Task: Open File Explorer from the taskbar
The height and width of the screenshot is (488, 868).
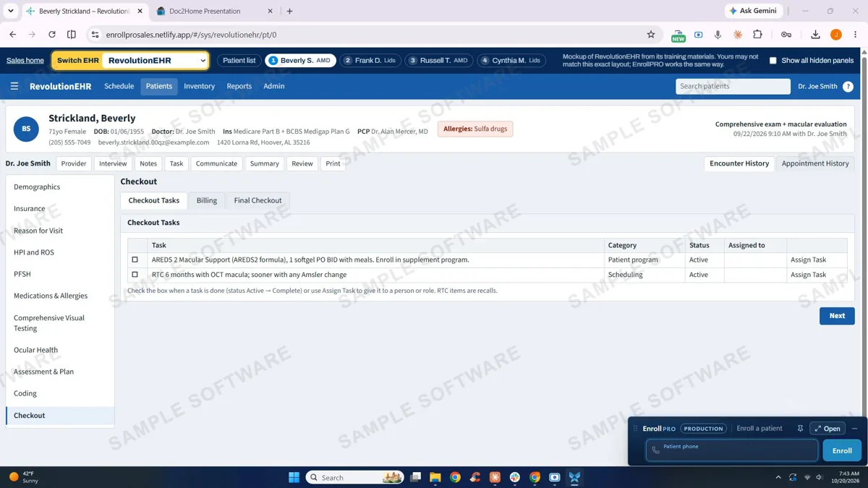Action: [435, 477]
